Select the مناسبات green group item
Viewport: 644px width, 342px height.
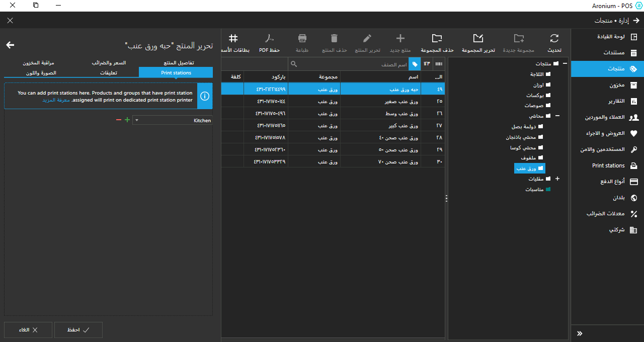[537, 190]
